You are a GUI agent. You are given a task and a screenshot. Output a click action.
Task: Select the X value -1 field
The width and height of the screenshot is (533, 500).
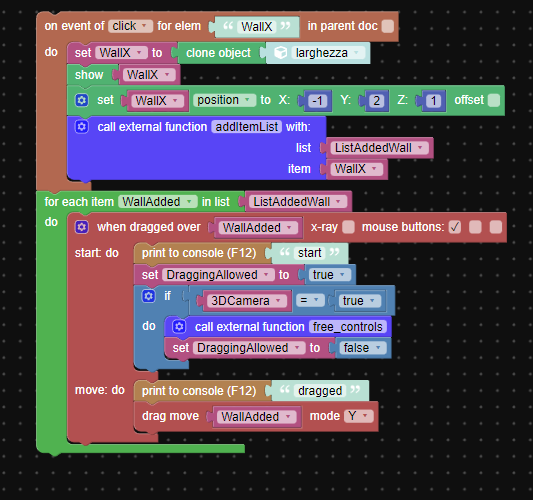[318, 101]
